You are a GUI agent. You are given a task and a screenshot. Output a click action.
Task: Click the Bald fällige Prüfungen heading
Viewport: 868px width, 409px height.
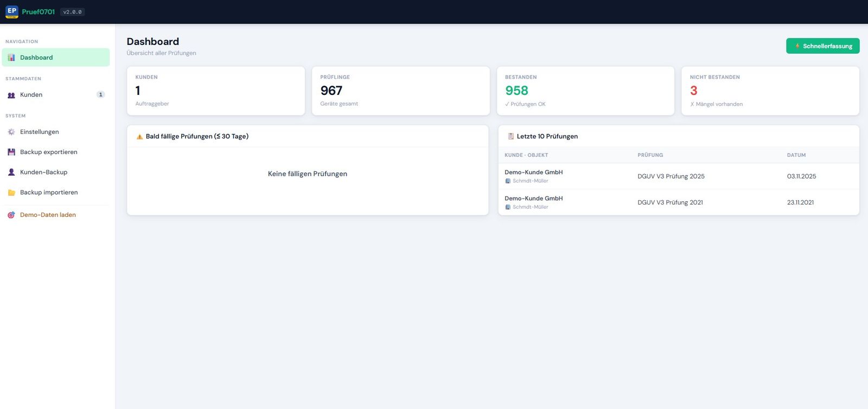click(197, 136)
